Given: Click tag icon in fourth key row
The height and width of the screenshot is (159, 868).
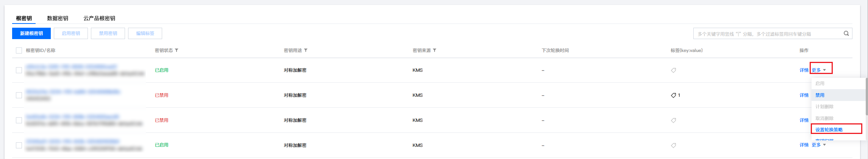Looking at the screenshot, I should [673, 145].
